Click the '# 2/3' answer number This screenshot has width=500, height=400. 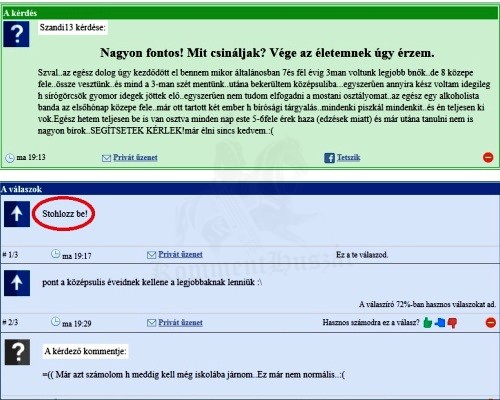point(10,322)
